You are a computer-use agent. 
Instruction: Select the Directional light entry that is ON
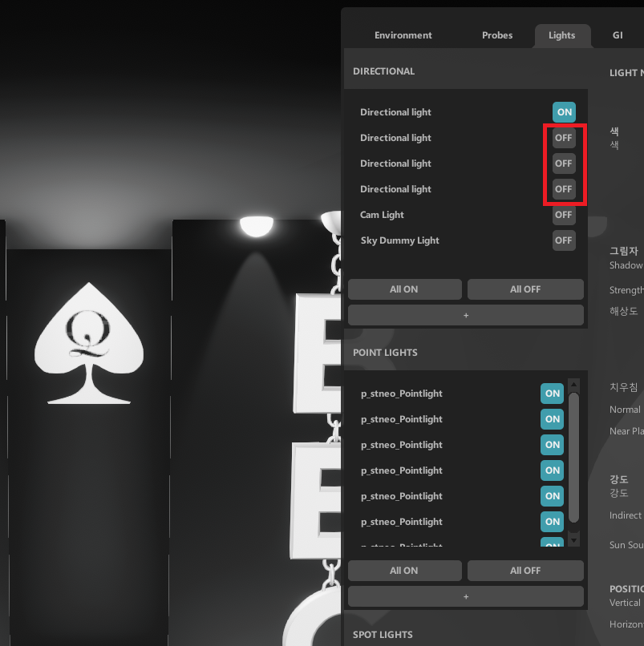click(395, 112)
